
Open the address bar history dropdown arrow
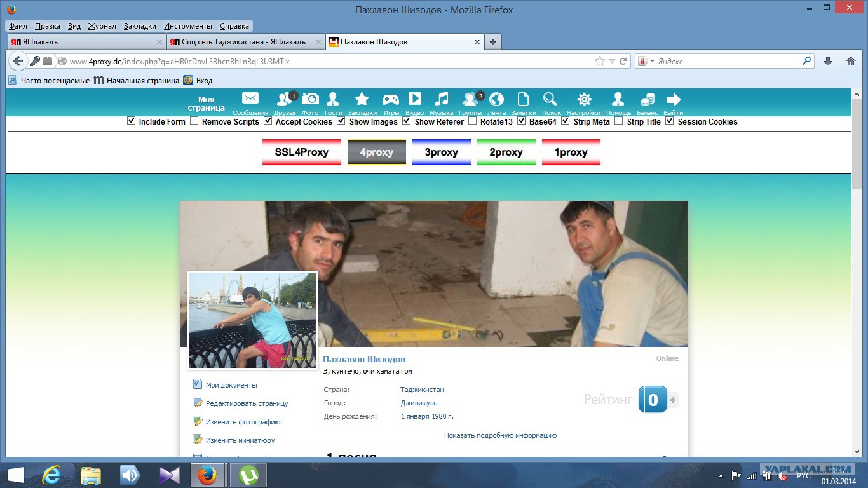(612, 62)
